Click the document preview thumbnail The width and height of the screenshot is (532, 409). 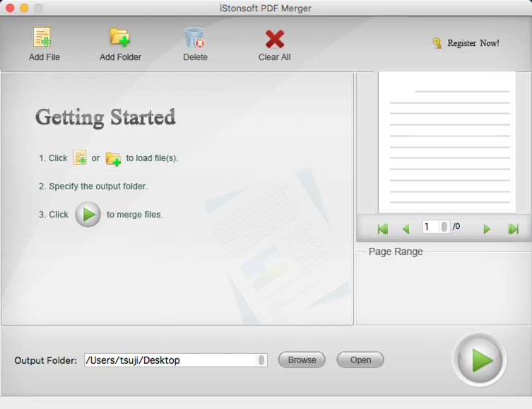pyautogui.click(x=447, y=142)
